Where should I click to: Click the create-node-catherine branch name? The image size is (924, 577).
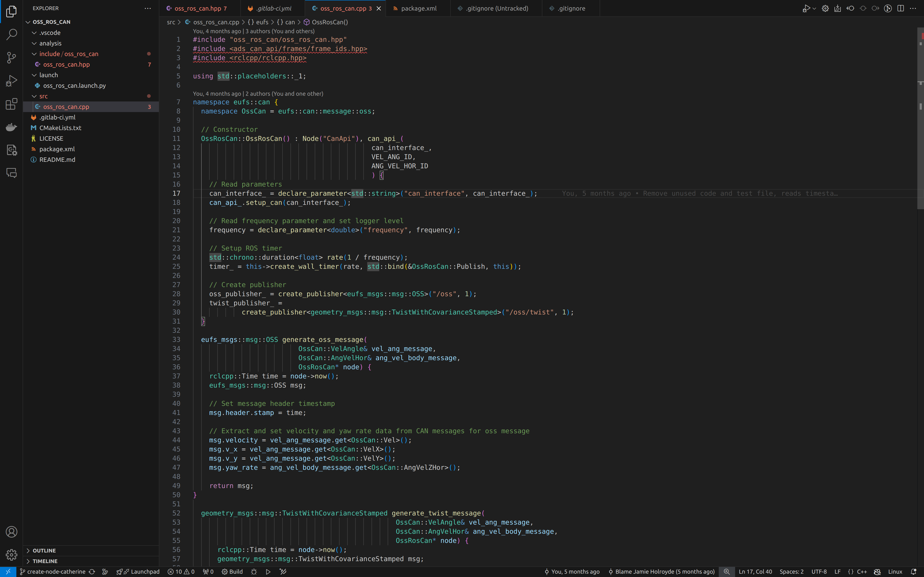[x=56, y=571]
